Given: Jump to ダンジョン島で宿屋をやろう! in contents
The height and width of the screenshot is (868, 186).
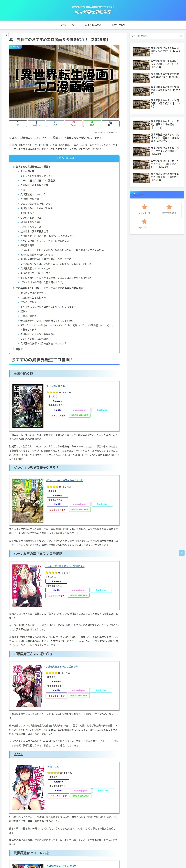Looking at the screenshot, I should click(x=37, y=176).
